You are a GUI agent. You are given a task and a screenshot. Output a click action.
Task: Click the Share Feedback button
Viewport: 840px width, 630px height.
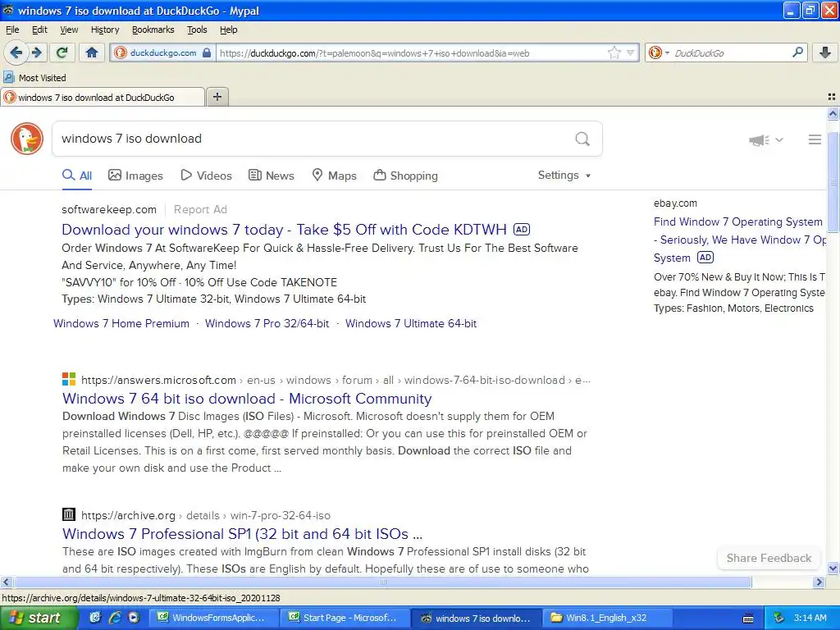coord(769,558)
